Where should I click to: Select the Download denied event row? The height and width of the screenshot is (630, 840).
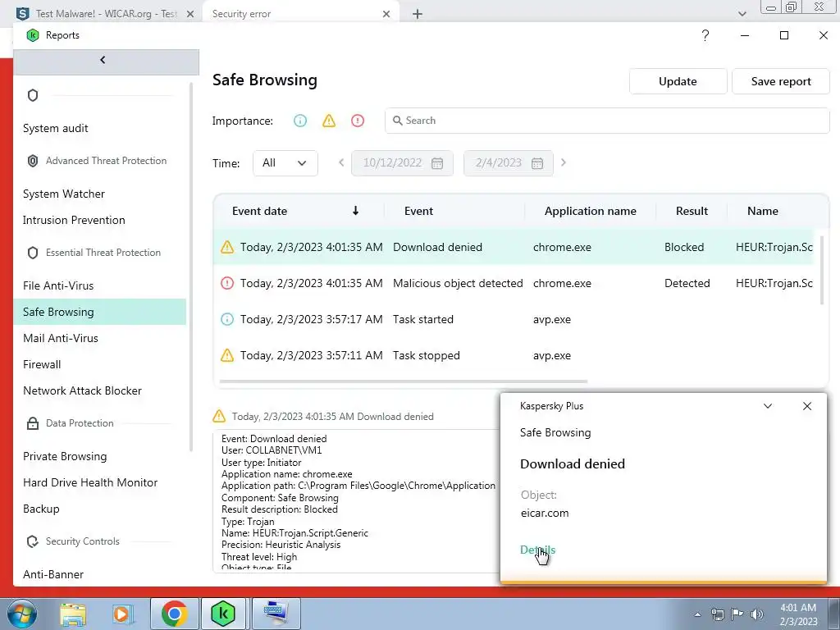pos(514,247)
